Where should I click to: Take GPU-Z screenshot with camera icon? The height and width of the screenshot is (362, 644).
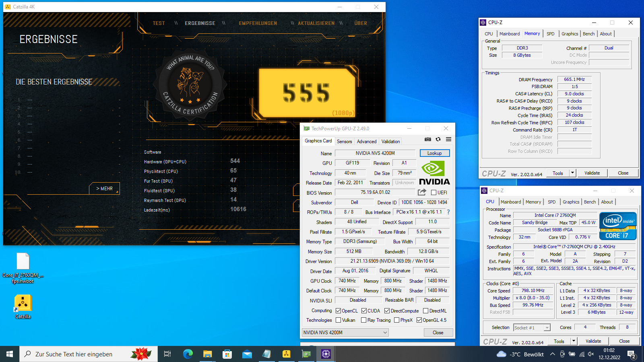(x=427, y=139)
